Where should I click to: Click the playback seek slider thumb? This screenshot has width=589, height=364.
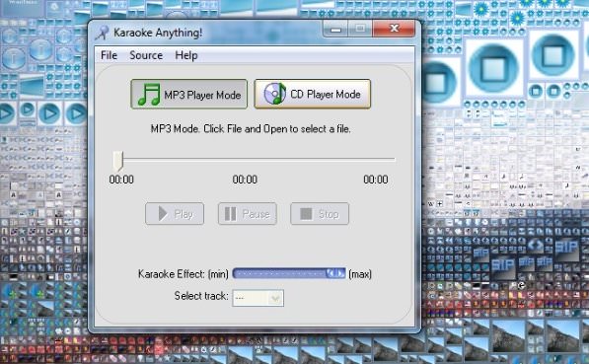[x=118, y=161]
